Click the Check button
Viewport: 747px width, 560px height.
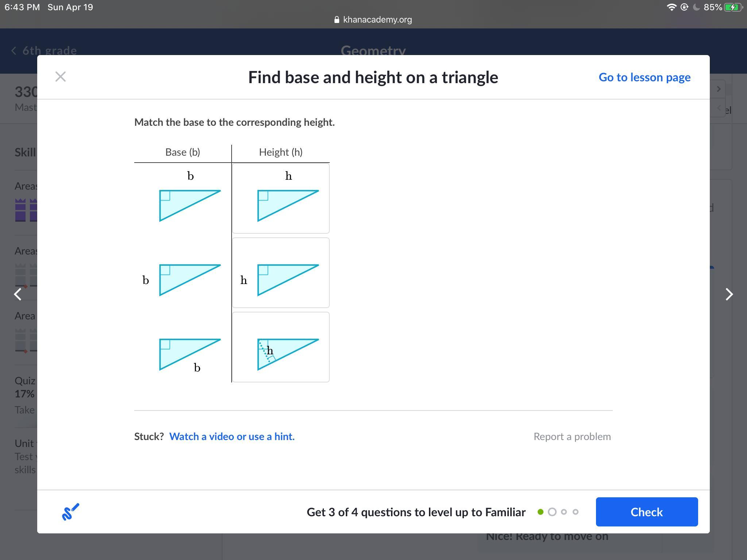647,512
